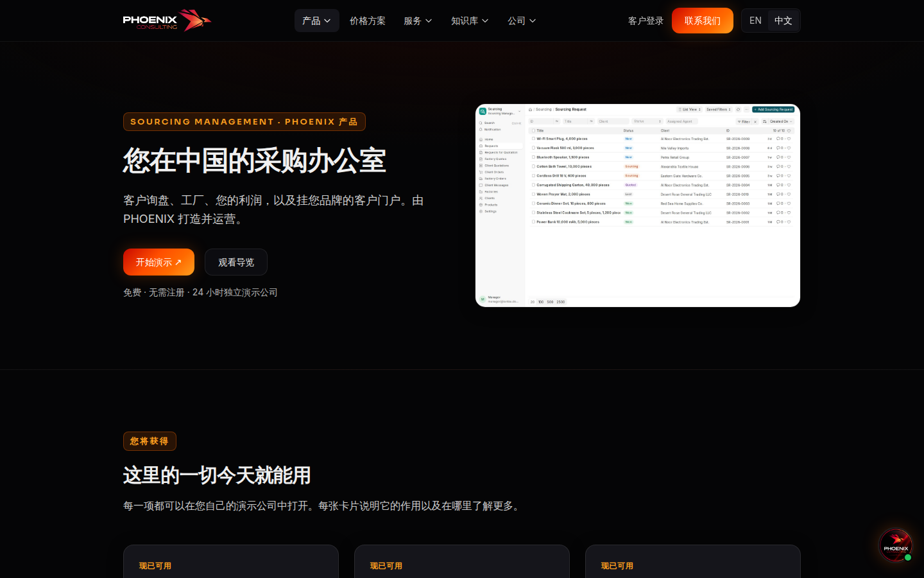Expand the 产品 navigation dropdown
This screenshot has width=924, height=578.
pyautogui.click(x=317, y=21)
